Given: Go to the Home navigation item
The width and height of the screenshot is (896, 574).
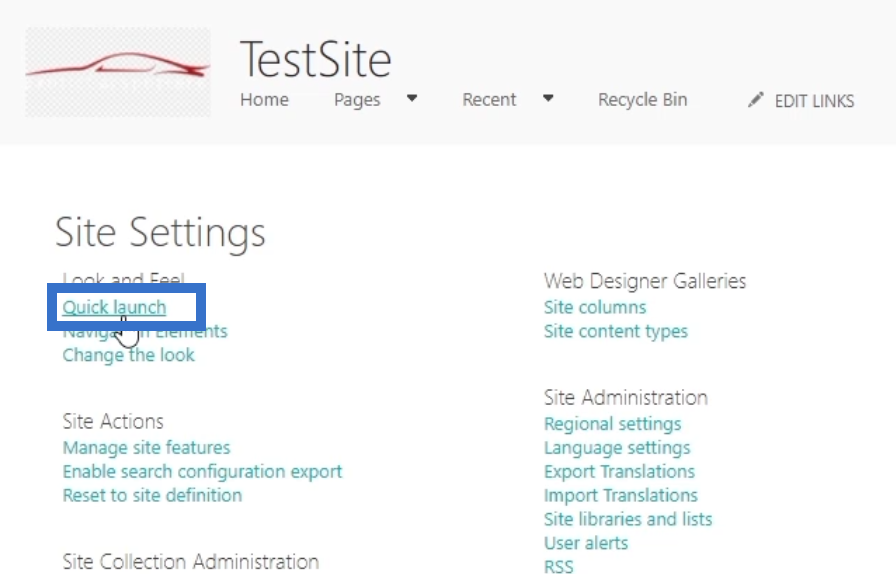Looking at the screenshot, I should 264,99.
